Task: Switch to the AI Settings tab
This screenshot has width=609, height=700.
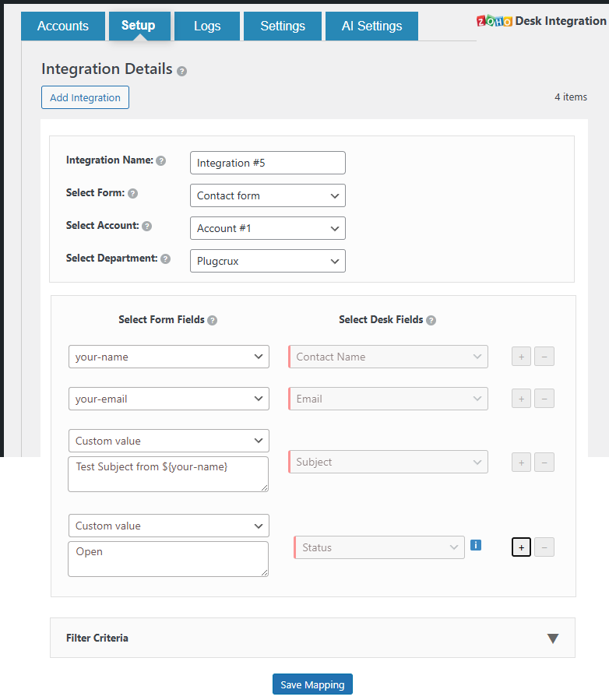Action: click(x=371, y=26)
